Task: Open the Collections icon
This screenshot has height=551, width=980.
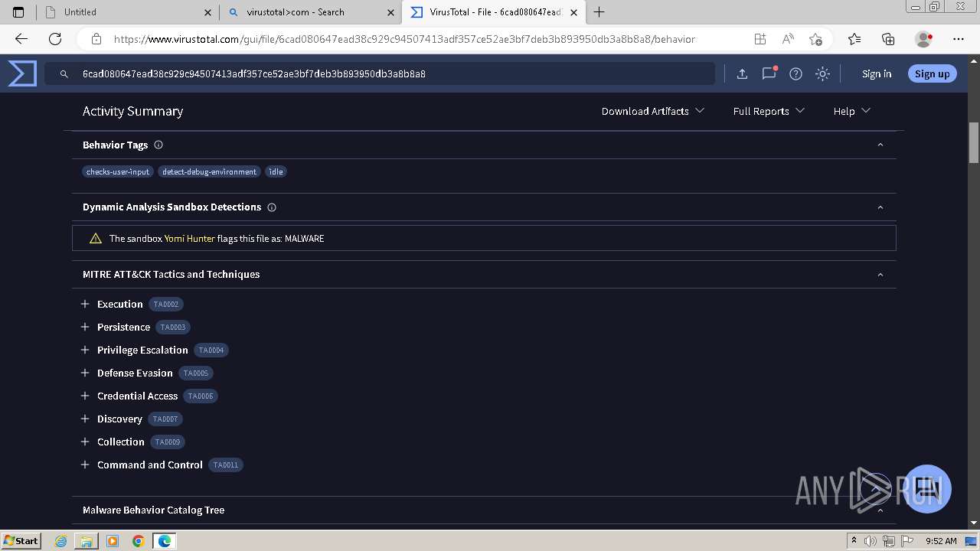Action: 888,39
